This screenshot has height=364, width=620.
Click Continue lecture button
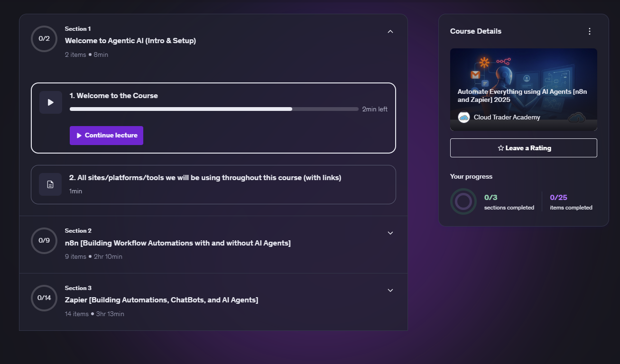(106, 136)
